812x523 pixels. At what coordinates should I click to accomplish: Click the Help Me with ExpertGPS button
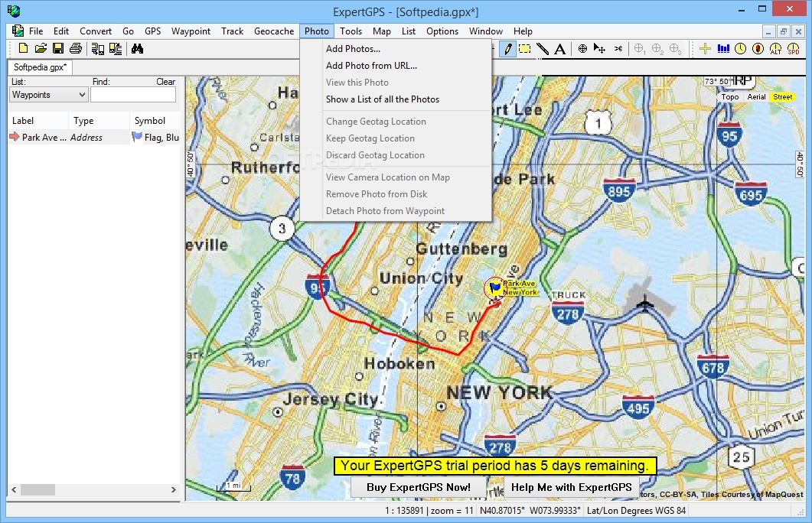pos(571,487)
